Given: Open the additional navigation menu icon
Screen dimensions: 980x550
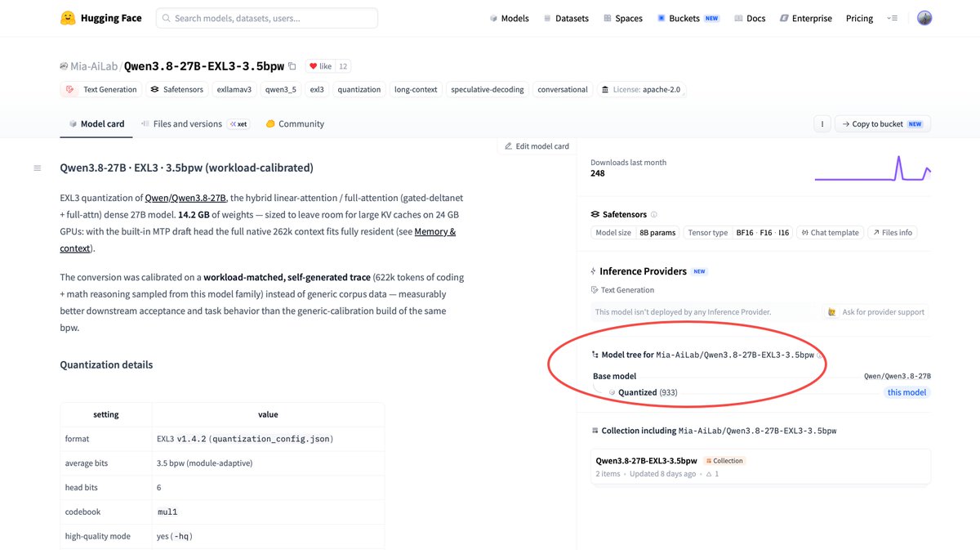Looking at the screenshot, I should (x=892, y=18).
